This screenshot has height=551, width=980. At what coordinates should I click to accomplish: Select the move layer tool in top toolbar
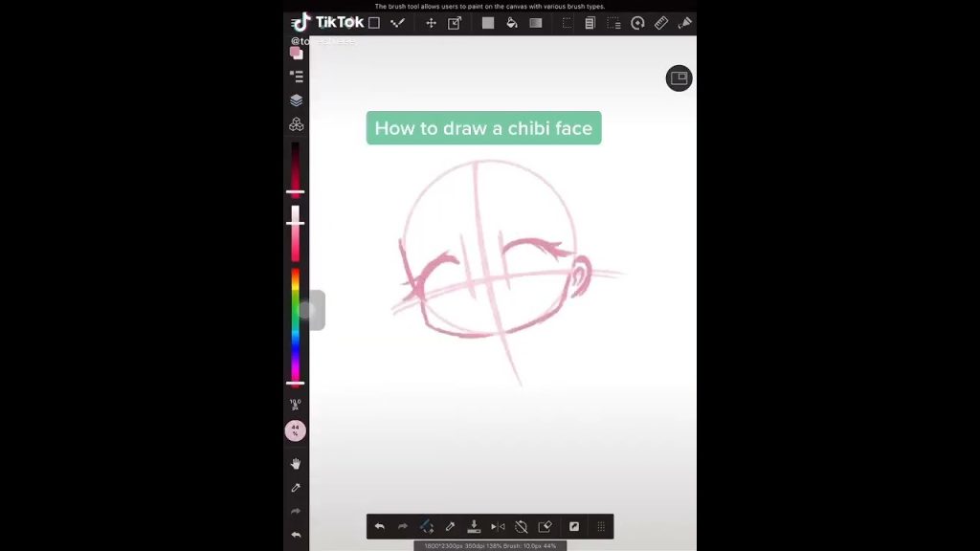click(x=431, y=23)
